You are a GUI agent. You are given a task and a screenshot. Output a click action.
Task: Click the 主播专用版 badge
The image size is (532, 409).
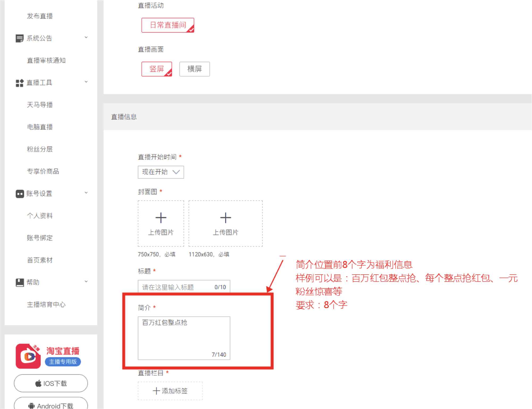pyautogui.click(x=63, y=362)
